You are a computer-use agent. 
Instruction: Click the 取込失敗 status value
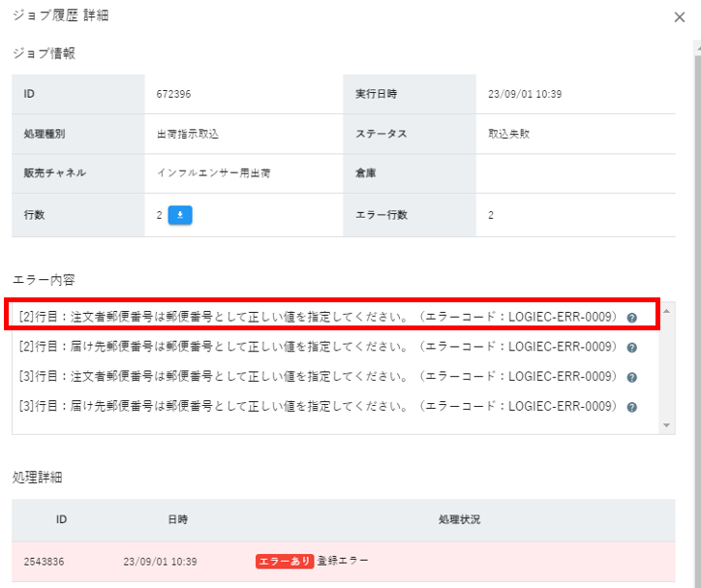click(507, 135)
